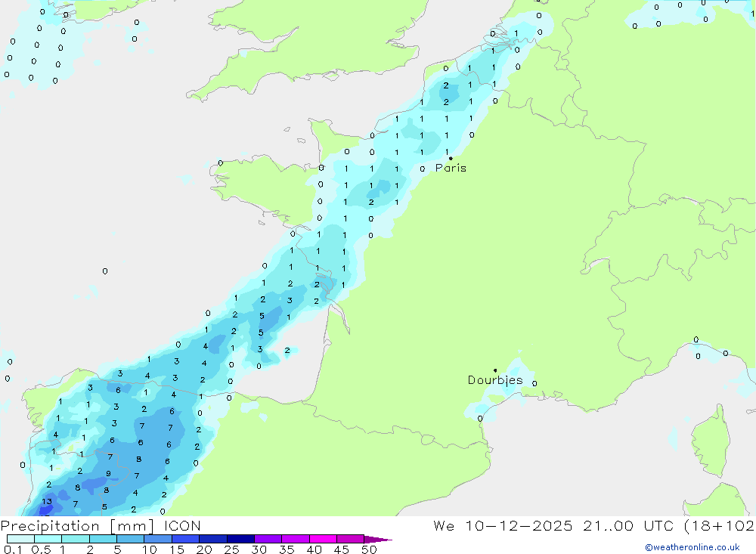
Task: Click the legend tick label '25'
Action: click(x=232, y=549)
